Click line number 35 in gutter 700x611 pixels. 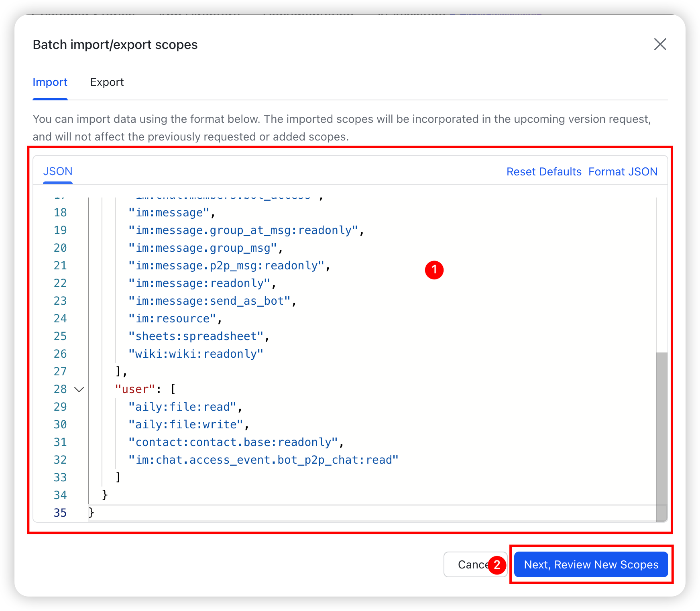pos(60,513)
